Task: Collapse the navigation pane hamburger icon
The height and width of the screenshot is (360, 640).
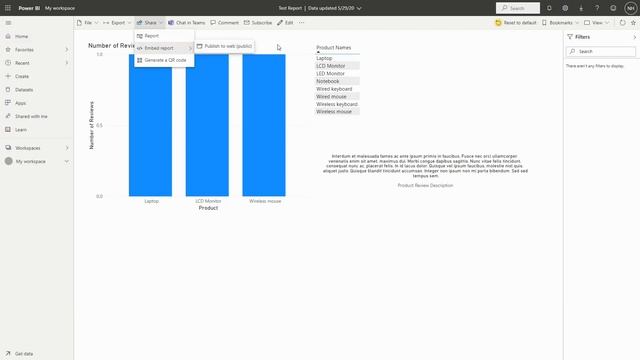Action: coord(8,23)
